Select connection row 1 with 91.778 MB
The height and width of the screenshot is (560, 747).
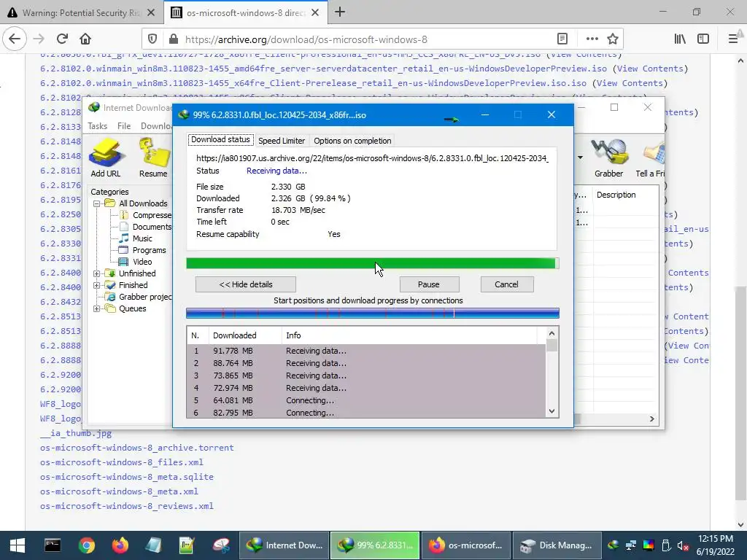(366, 351)
